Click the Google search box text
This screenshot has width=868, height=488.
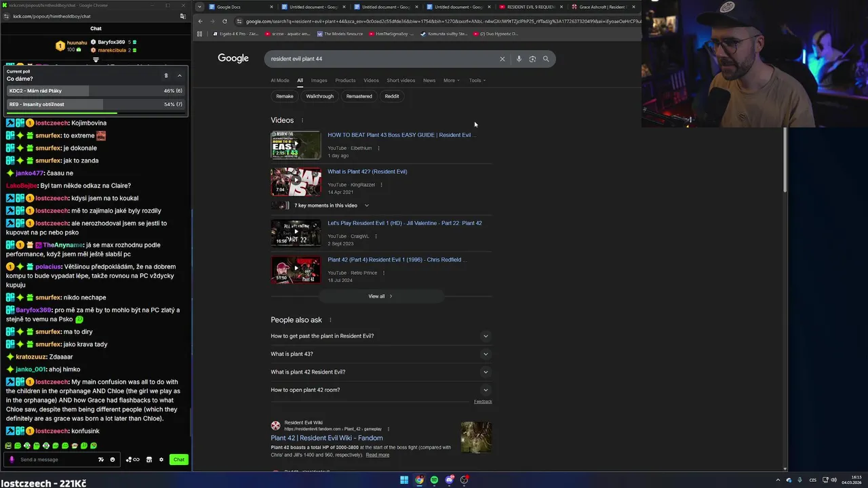coord(296,59)
